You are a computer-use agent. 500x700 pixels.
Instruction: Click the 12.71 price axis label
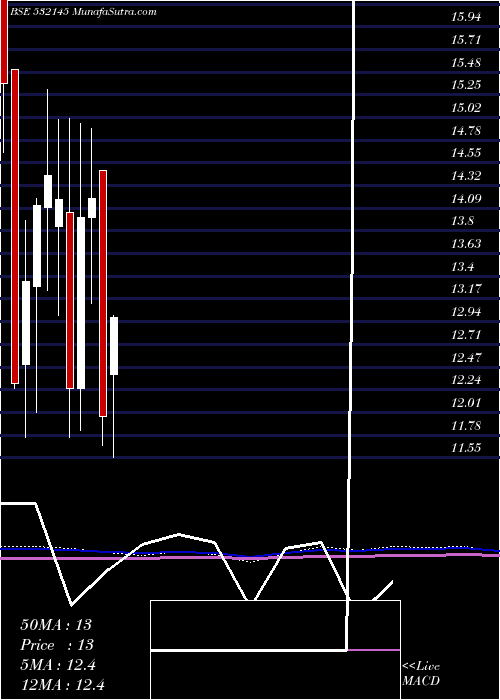point(466,334)
